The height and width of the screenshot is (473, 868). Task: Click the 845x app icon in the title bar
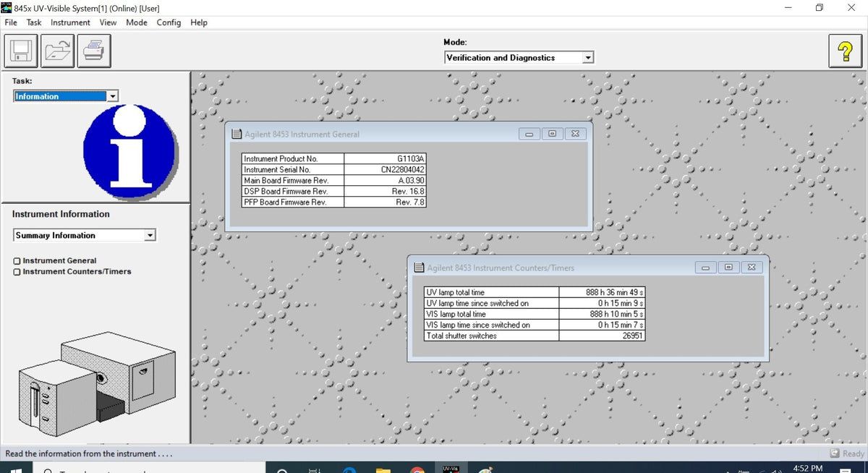point(7,8)
